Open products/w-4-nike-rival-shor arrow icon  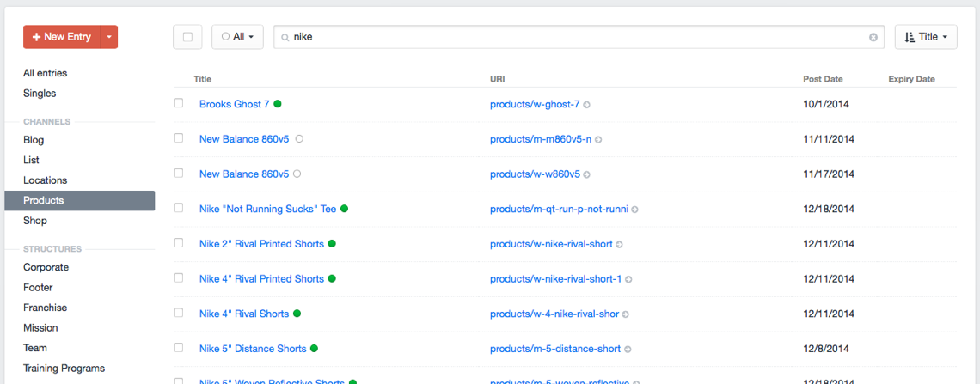click(x=626, y=314)
